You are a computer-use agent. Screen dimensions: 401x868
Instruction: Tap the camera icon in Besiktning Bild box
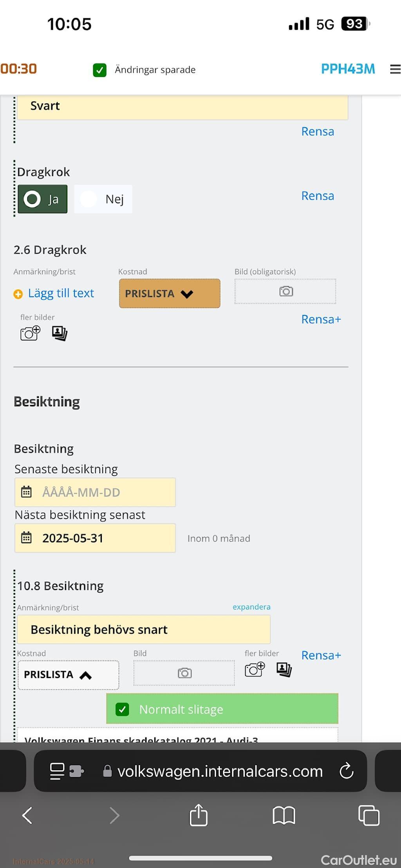[x=184, y=673]
